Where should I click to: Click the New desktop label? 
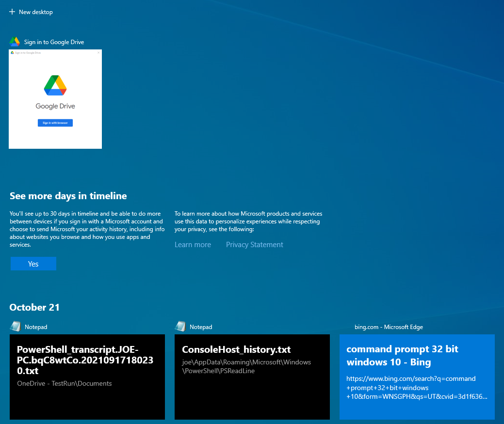(x=36, y=12)
